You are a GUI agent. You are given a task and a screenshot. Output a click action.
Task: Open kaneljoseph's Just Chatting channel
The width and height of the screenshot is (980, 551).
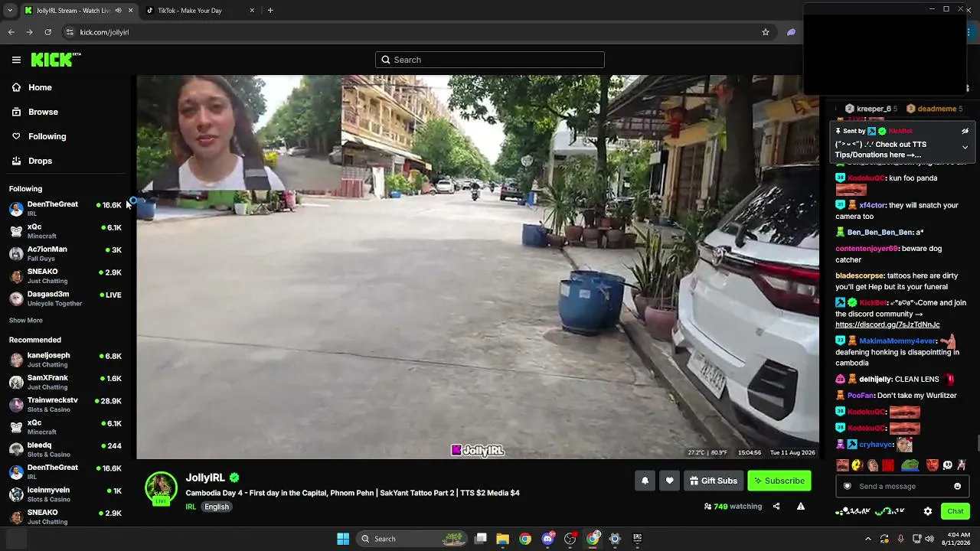(x=65, y=360)
